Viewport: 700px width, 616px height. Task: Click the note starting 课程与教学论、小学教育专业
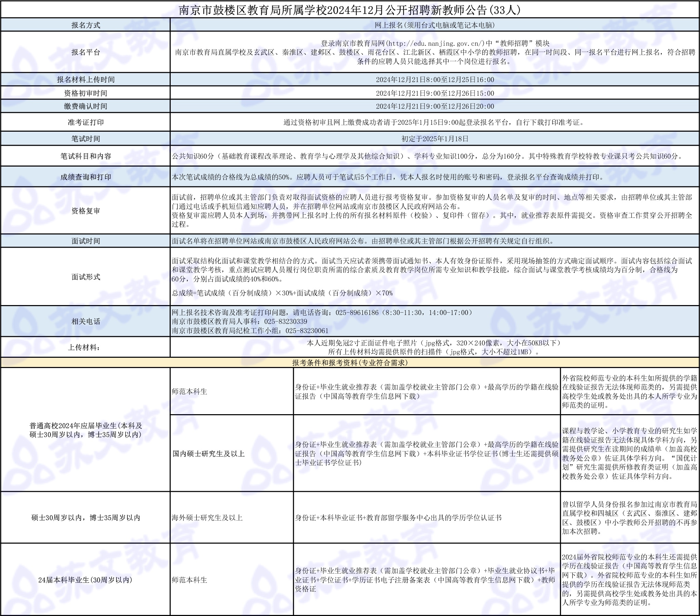point(630,453)
